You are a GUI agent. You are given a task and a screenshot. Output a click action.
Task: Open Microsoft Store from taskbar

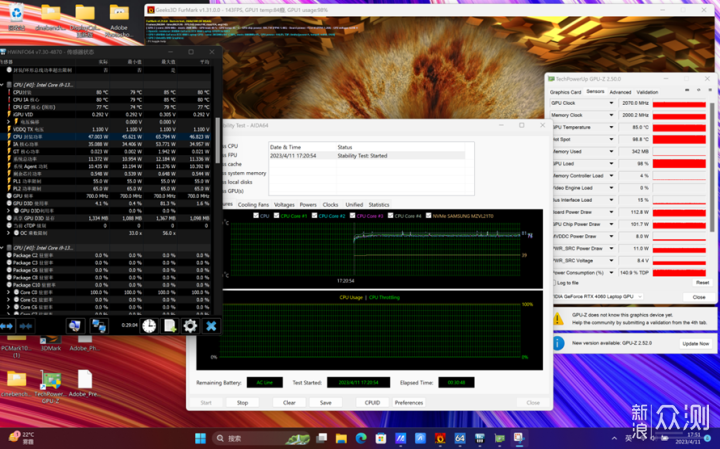pos(381,438)
